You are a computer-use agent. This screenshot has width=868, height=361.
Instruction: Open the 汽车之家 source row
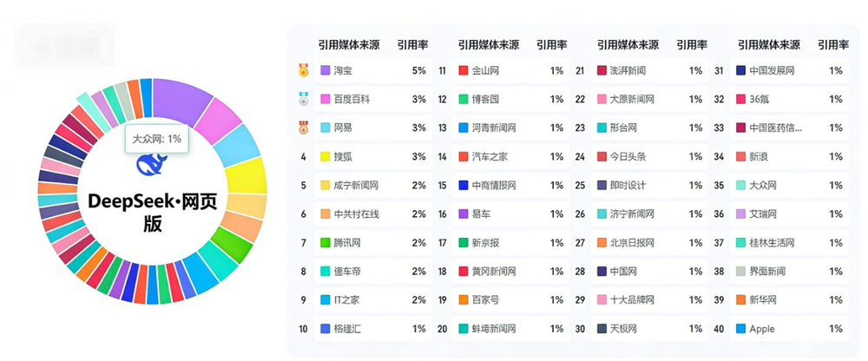(x=512, y=157)
